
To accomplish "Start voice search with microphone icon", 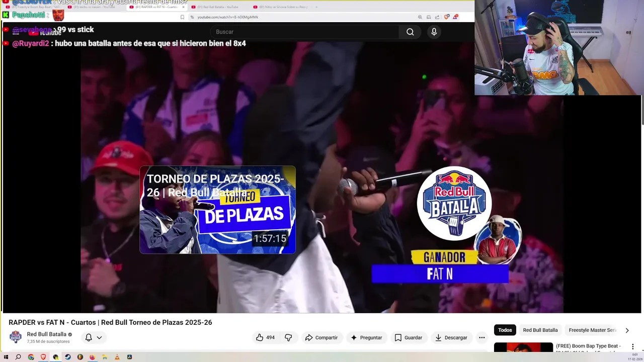I will tap(434, 32).
